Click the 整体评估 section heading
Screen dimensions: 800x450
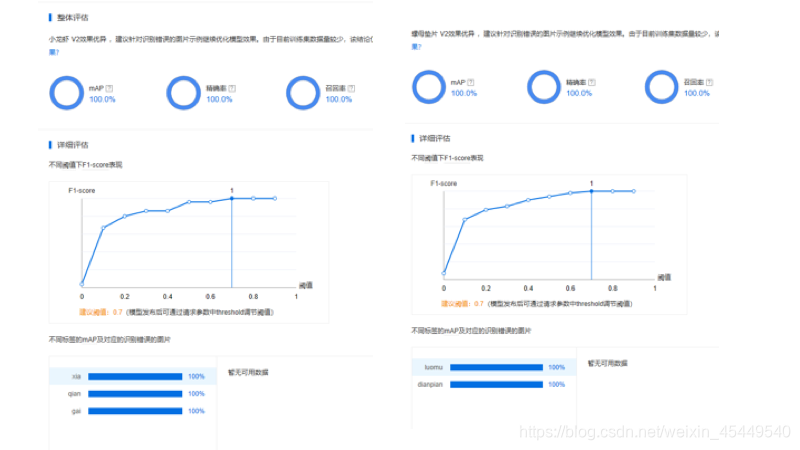72,18
